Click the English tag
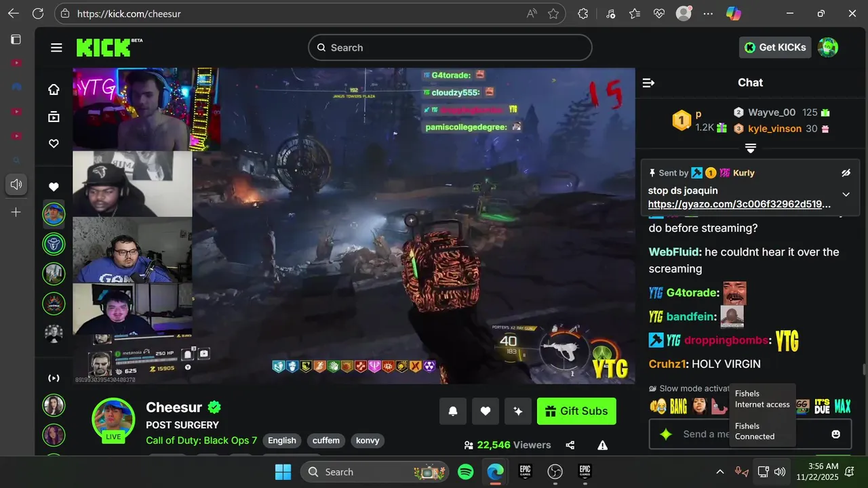868x488 pixels. coord(282,441)
